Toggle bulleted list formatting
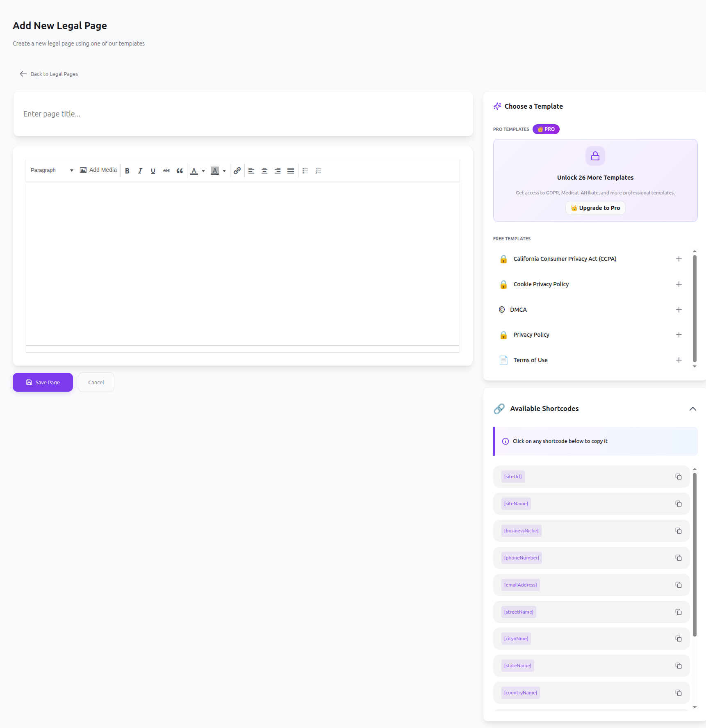The height and width of the screenshot is (728, 706). pos(305,171)
